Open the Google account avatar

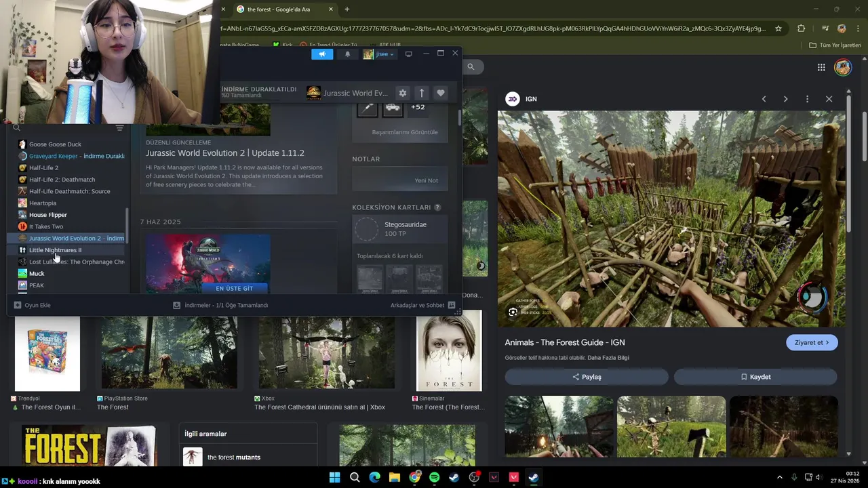[x=843, y=67]
